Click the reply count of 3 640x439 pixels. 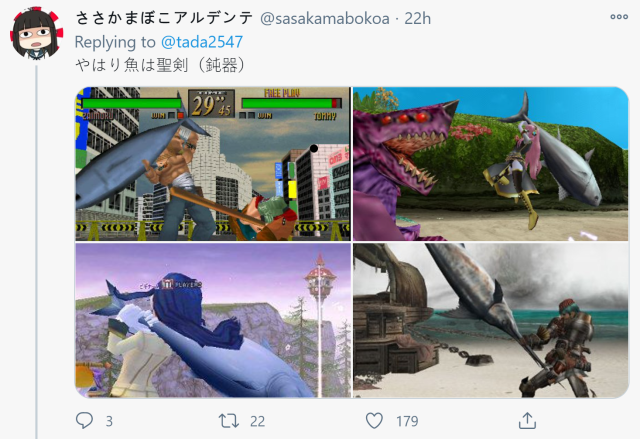click(109, 421)
